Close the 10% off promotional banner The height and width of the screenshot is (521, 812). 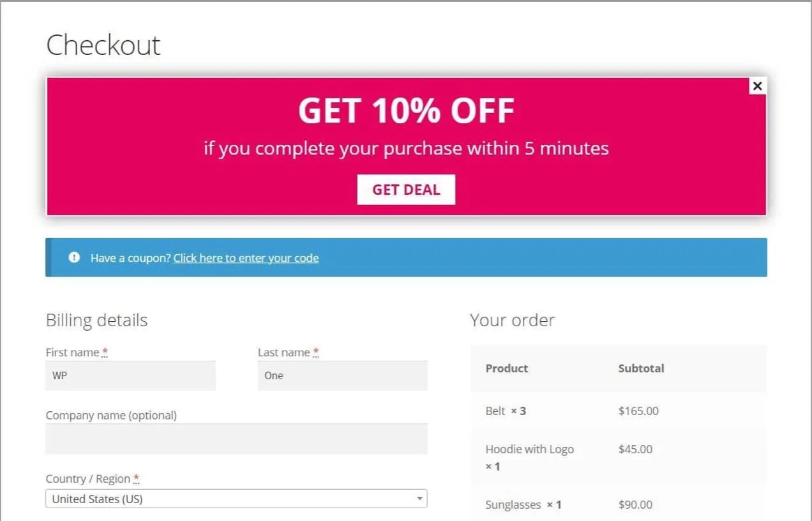tap(757, 86)
